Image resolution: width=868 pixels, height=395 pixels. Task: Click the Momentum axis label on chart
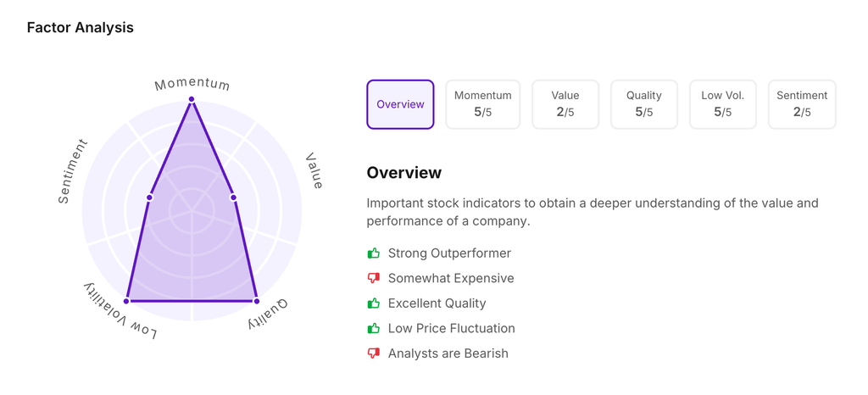coord(192,84)
